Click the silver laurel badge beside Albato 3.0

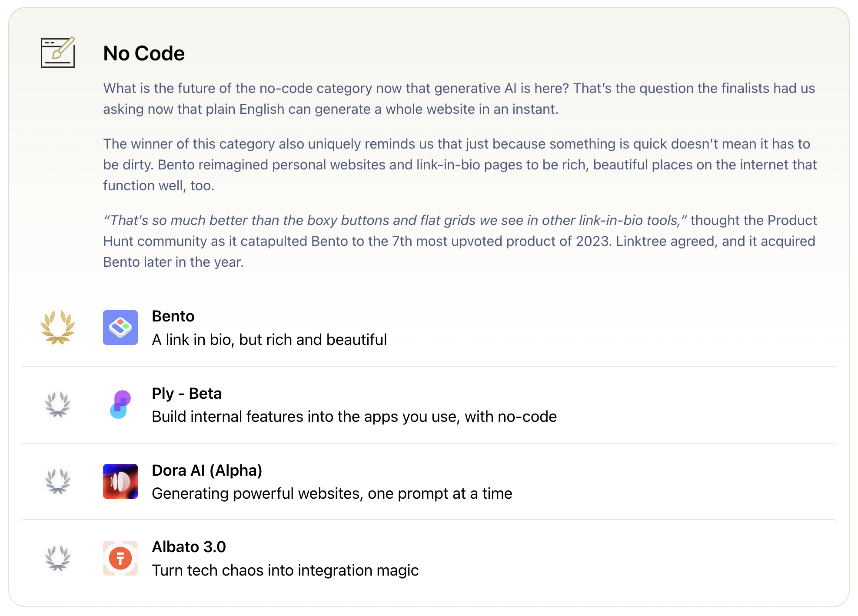[x=58, y=558]
